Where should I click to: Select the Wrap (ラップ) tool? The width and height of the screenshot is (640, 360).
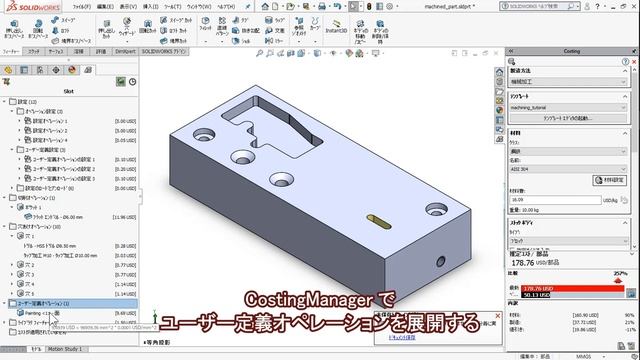(x=275, y=20)
